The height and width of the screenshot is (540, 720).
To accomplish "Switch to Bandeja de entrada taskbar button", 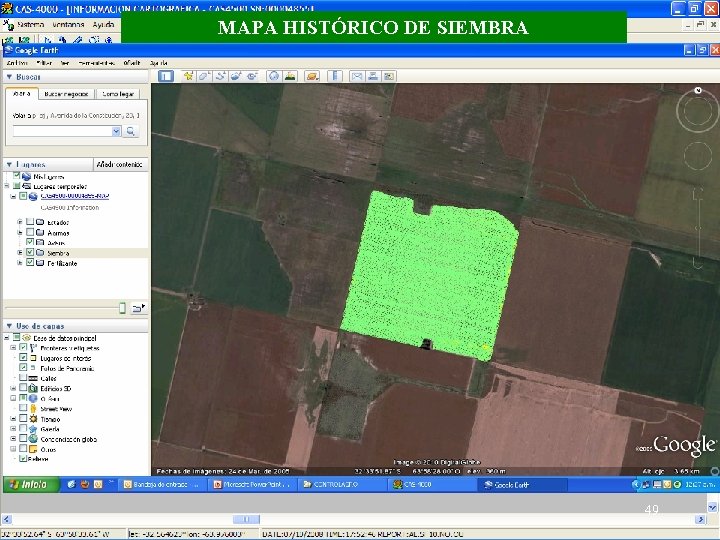I will 163,484.
